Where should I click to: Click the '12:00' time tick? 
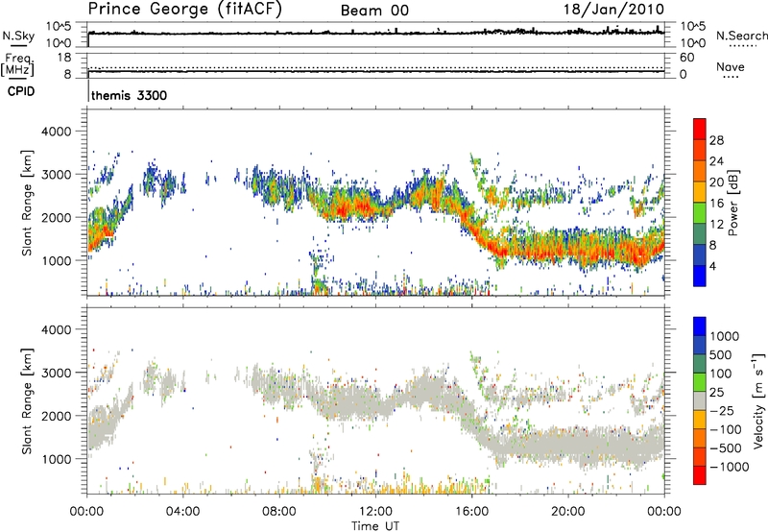(375, 512)
